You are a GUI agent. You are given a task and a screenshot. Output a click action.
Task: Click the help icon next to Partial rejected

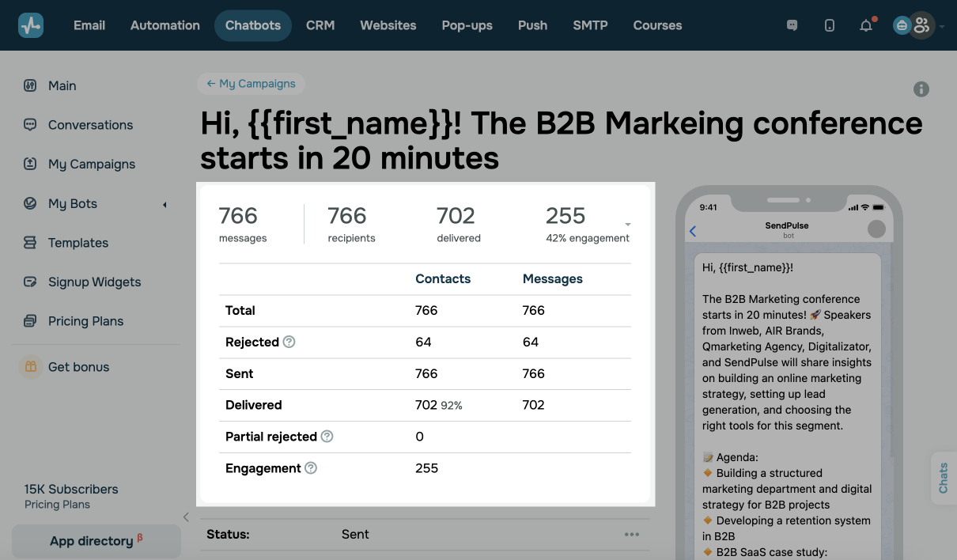click(327, 437)
